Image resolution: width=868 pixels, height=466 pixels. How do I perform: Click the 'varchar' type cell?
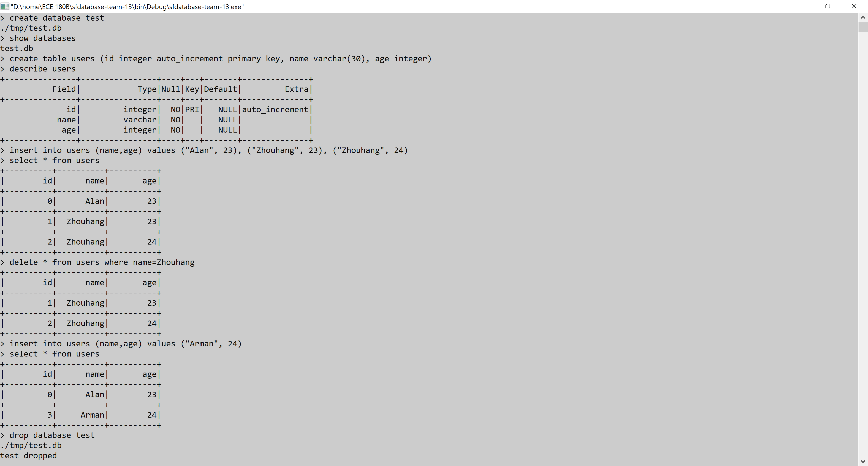tap(140, 120)
